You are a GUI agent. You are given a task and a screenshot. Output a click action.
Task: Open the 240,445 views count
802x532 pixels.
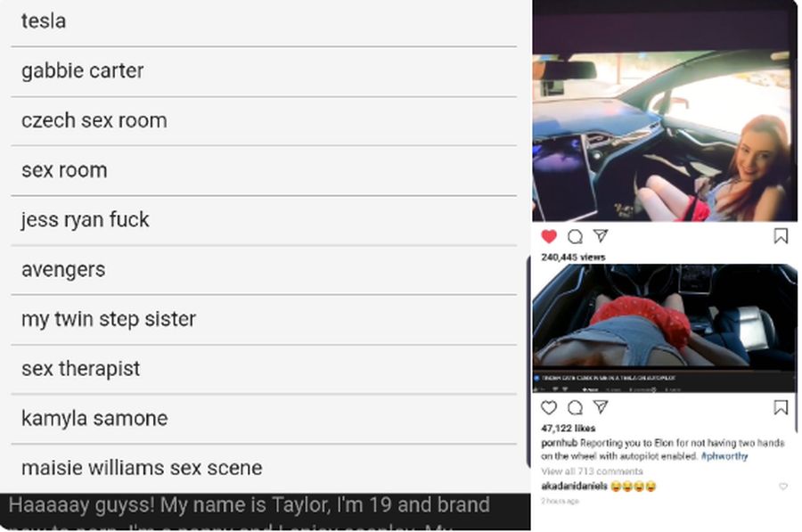tap(573, 257)
